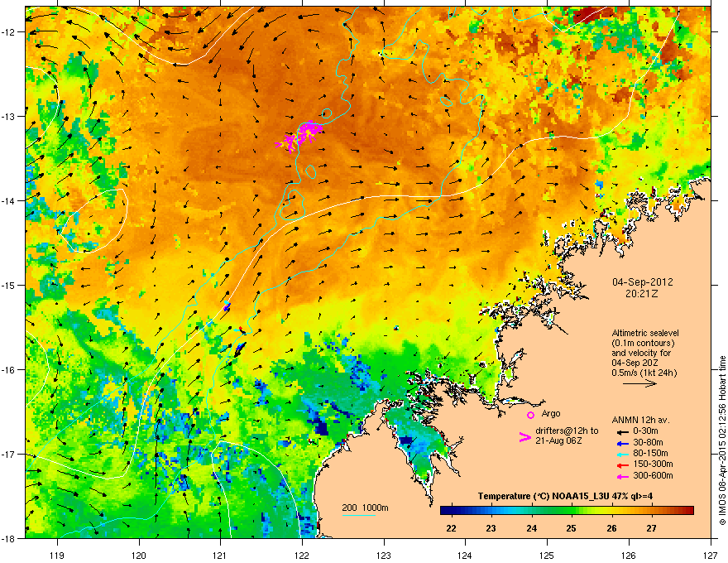Image resolution: width=728 pixels, height=563 pixels.
Task: Click the 0.5m/s velocity scale arrow
Action: click(x=639, y=383)
